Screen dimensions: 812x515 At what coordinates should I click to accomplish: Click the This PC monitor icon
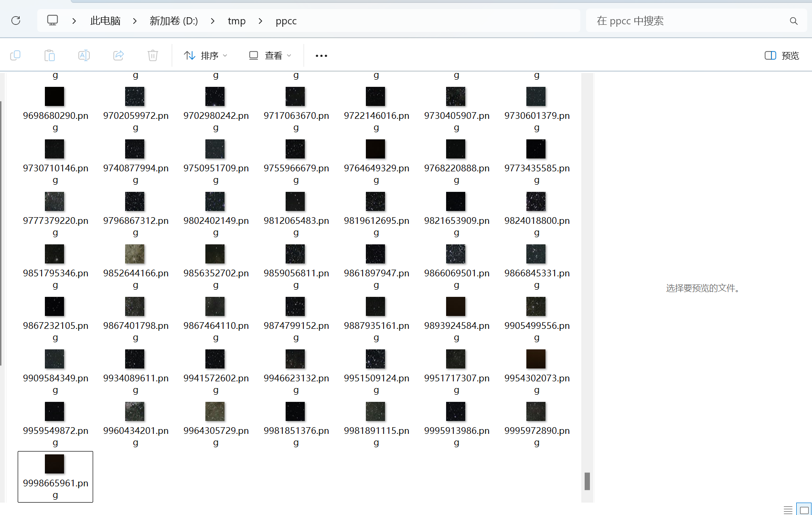pyautogui.click(x=53, y=21)
